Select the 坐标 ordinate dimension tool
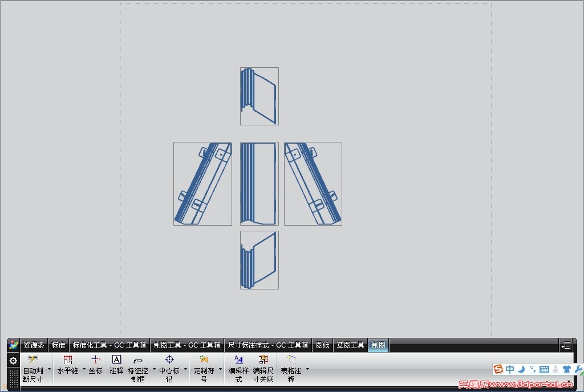The height and width of the screenshot is (392, 584). coord(95,365)
